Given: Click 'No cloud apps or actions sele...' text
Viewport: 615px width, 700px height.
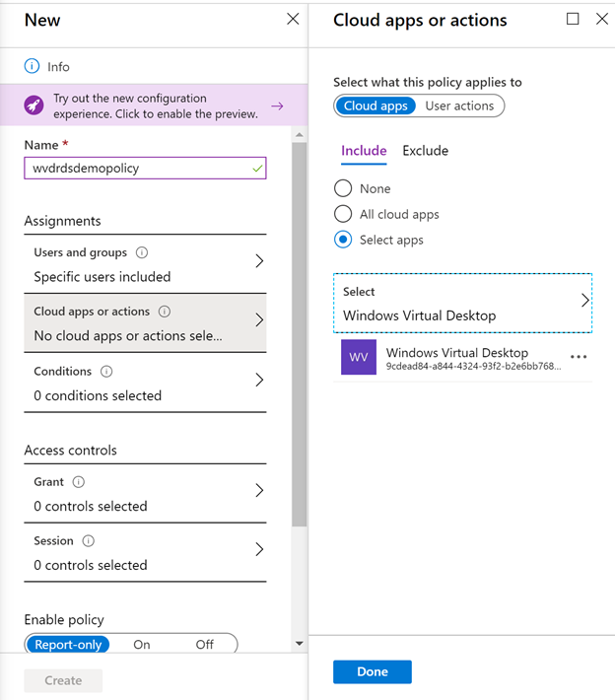Looking at the screenshot, I should [x=128, y=336].
